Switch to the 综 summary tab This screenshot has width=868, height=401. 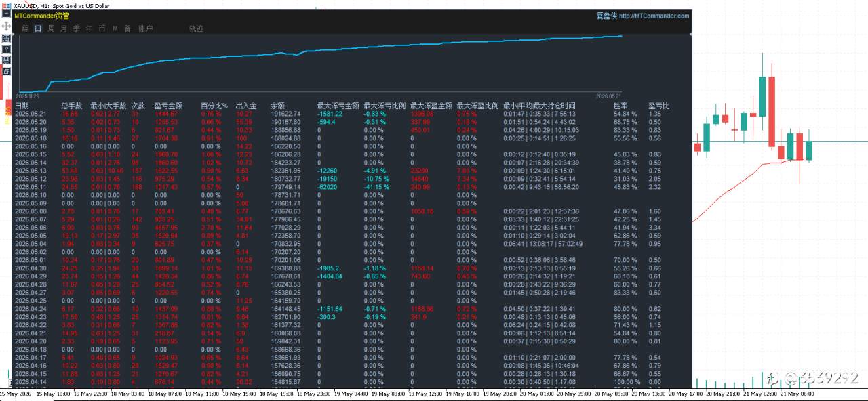tap(25, 28)
